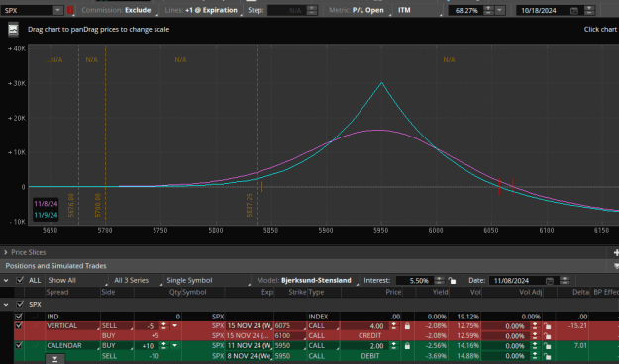
Task: Toggle the SPX group checkbox
Action: (20, 305)
